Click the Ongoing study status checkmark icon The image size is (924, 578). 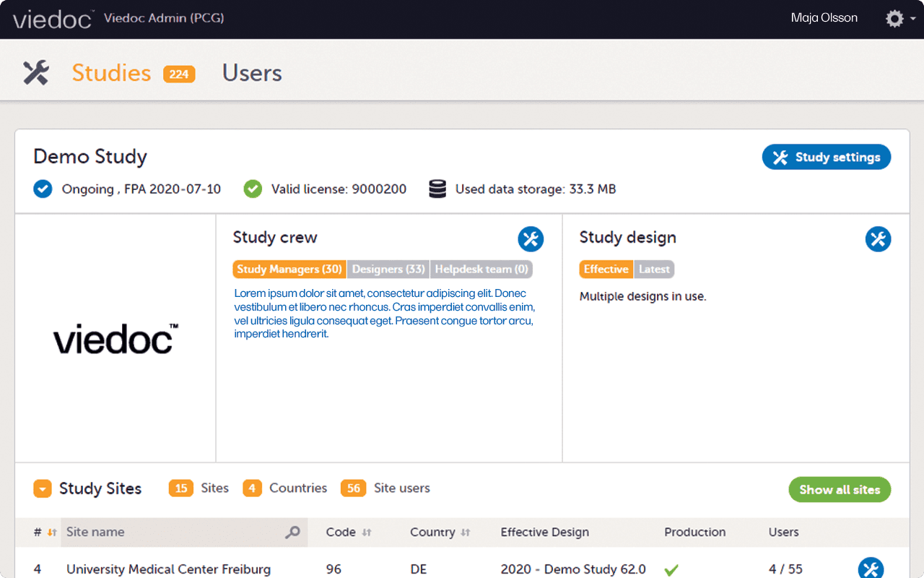point(43,189)
